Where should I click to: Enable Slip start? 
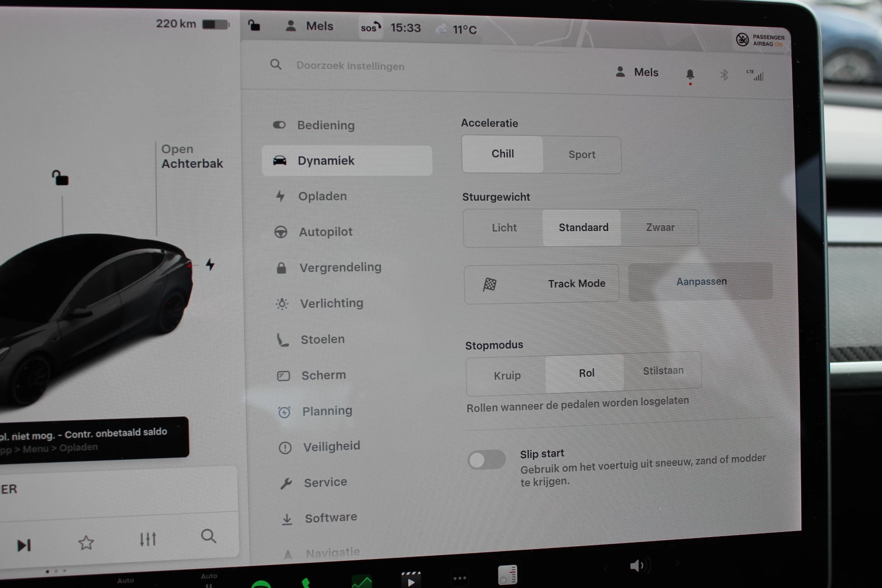point(486,460)
